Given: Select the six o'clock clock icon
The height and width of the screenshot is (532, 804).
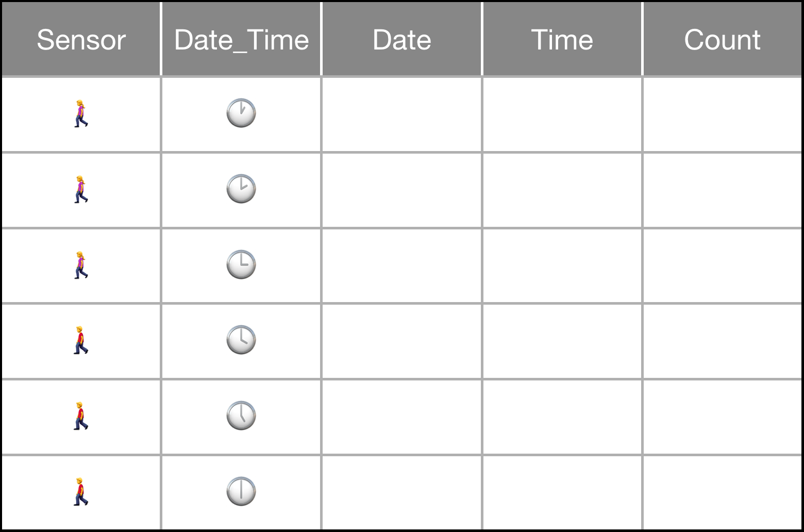Looking at the screenshot, I should point(241,492).
